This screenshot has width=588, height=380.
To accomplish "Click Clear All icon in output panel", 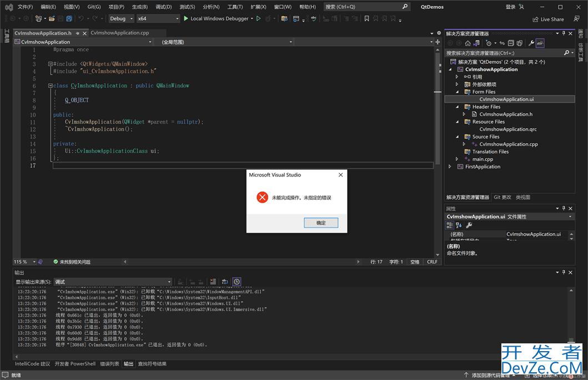I will point(213,282).
